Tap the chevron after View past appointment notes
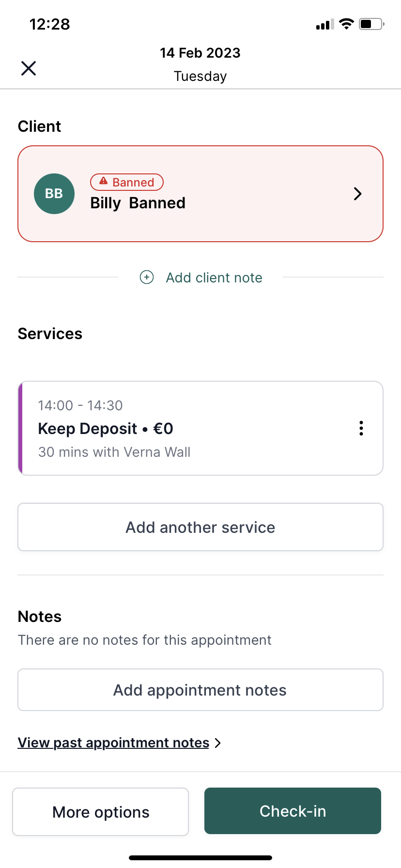Screen dimensions: 401x868 point(217,743)
